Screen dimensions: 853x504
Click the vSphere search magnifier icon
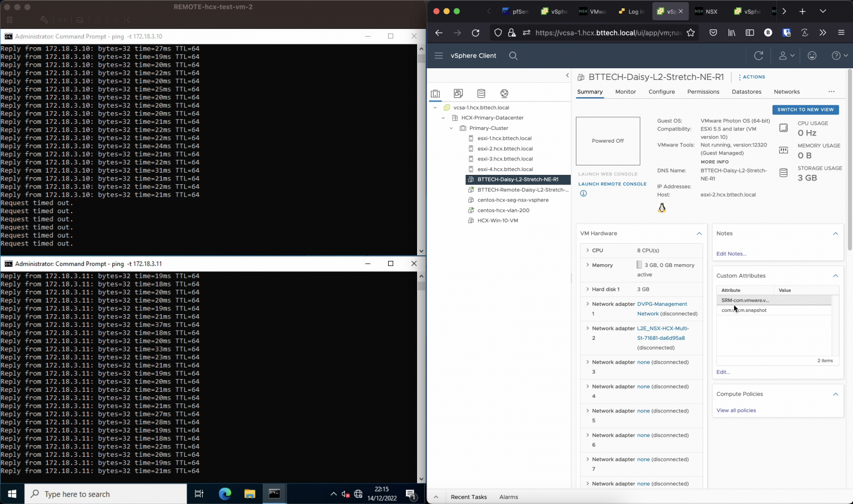tap(513, 56)
